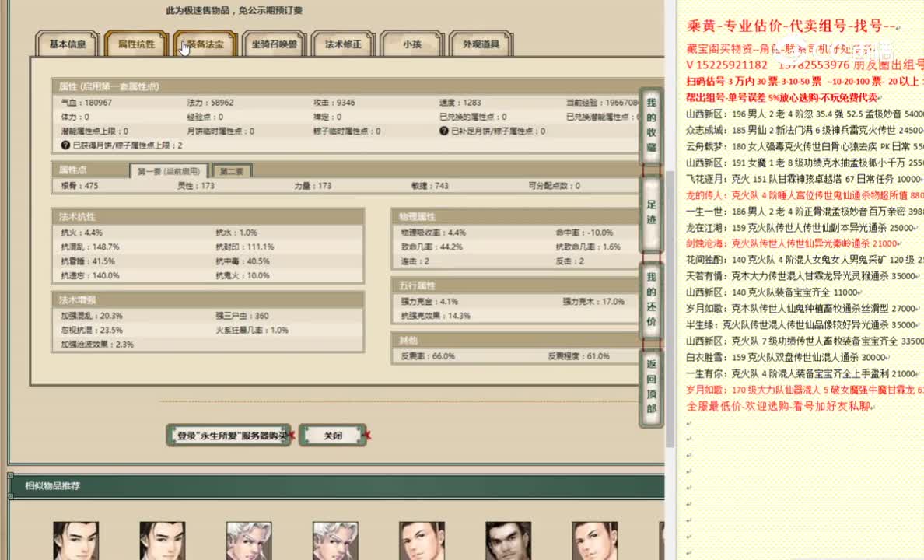This screenshot has width=924, height=560.
Task: Click the 法术抗性 section header
Action: tap(208, 217)
